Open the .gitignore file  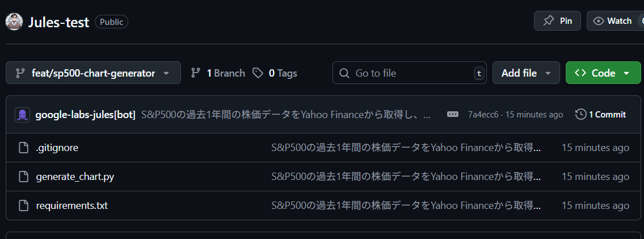(x=57, y=148)
